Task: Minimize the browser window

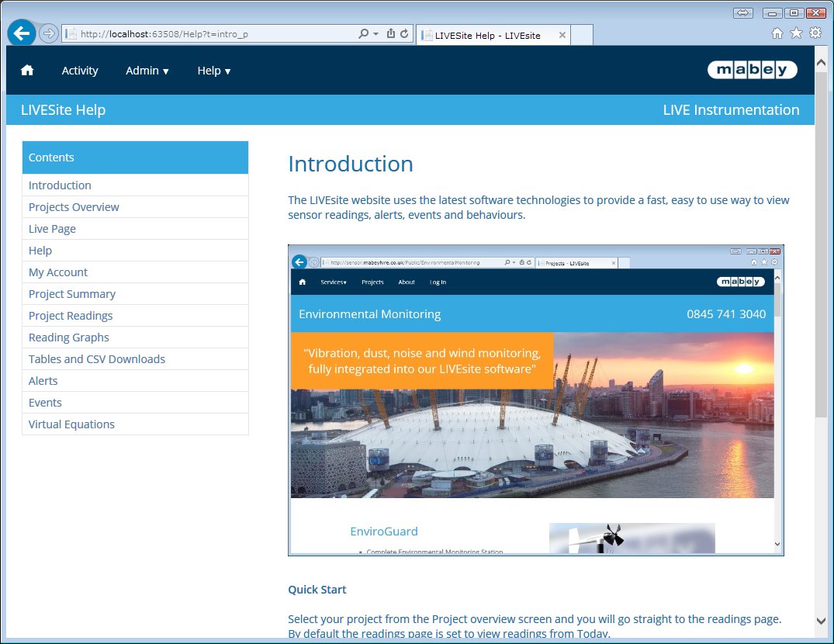Action: click(x=772, y=13)
